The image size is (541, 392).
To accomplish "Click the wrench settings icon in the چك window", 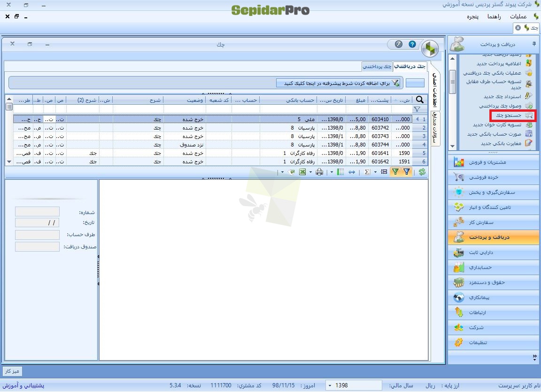I will [x=399, y=44].
